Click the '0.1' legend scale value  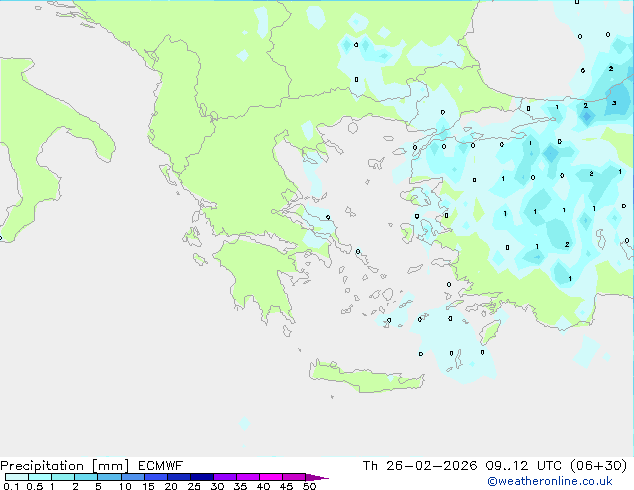pyautogui.click(x=10, y=486)
